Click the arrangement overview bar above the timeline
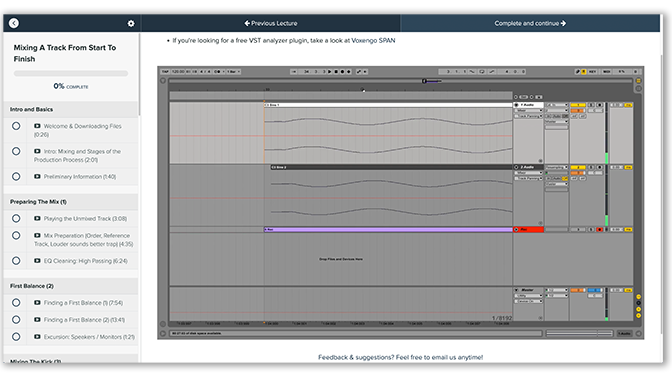 pos(400,81)
